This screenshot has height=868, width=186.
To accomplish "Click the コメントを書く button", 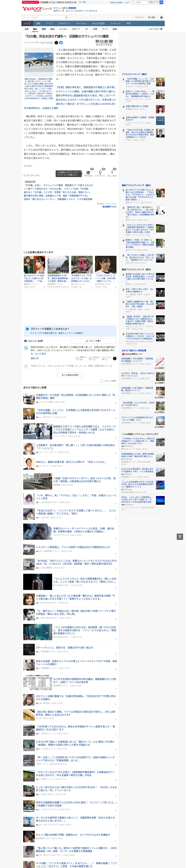I will (93, 341).
